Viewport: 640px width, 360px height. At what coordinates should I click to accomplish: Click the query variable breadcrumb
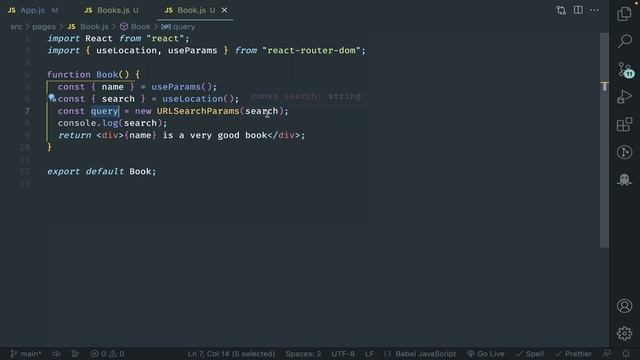pos(178,27)
